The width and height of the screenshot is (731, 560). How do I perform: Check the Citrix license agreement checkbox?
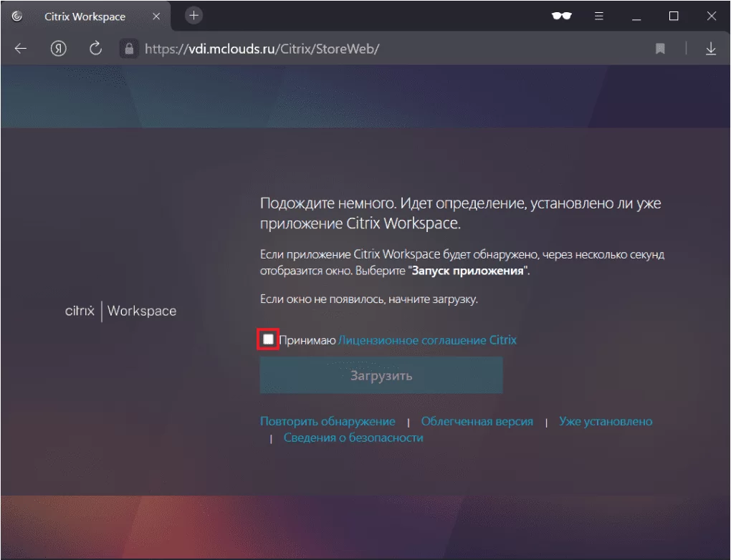[x=268, y=339]
